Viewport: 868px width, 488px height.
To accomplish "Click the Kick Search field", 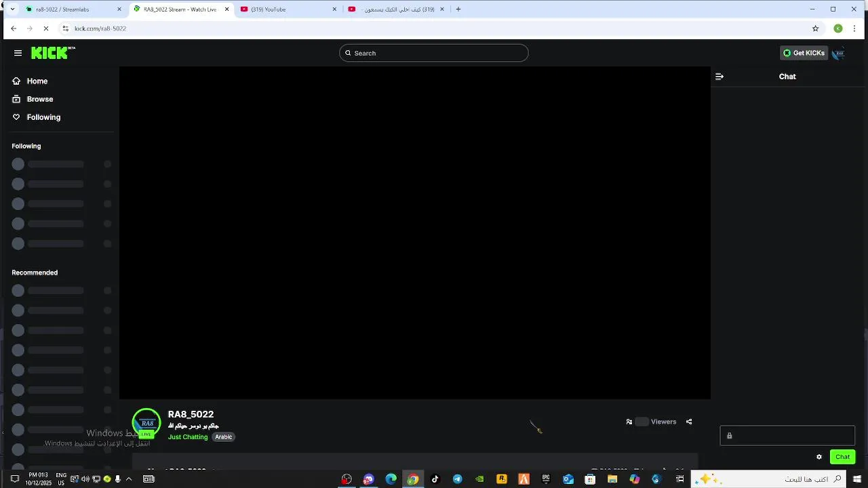I will pos(434,53).
